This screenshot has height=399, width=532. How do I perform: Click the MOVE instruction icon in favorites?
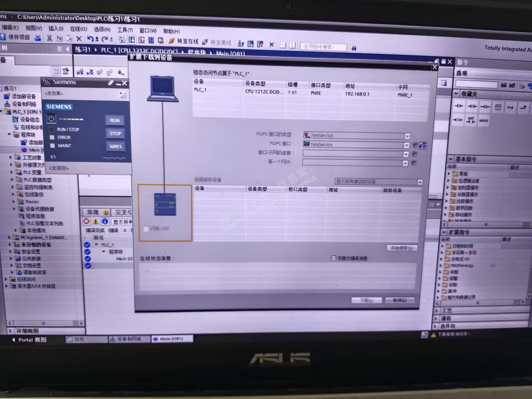click(x=484, y=121)
